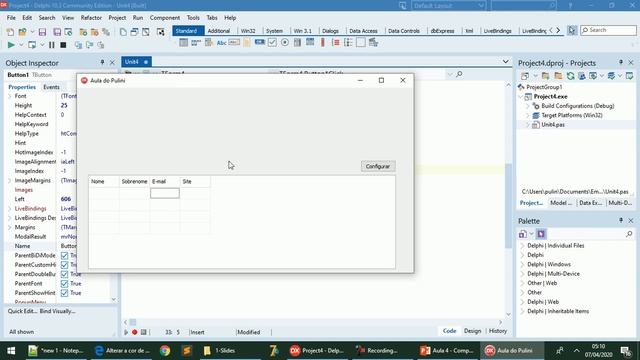Toggle the ParentFont checkbox

point(64,284)
